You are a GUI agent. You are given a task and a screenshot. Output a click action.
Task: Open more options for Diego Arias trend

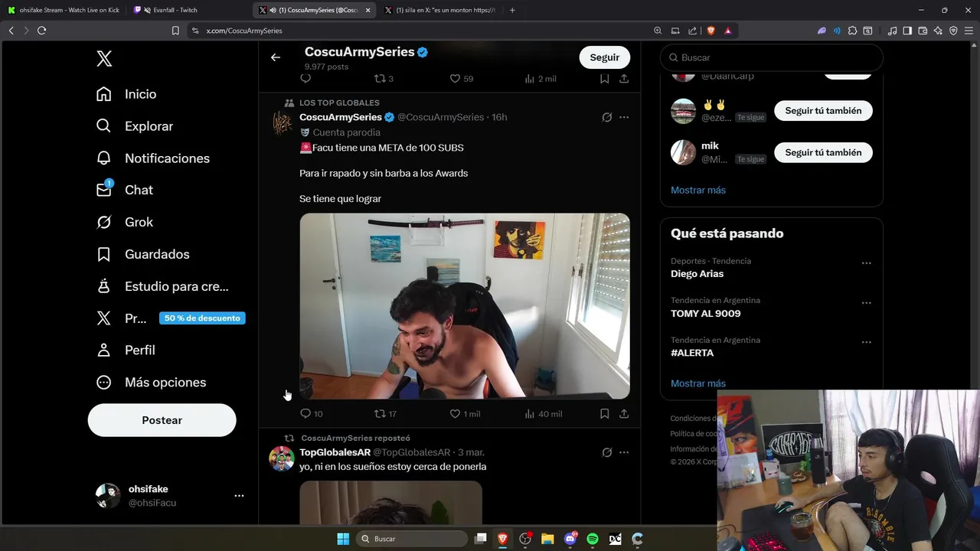(x=866, y=262)
